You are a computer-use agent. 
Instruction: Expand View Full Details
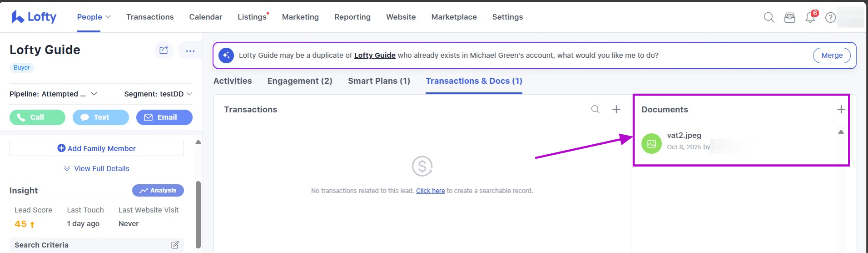(x=97, y=168)
